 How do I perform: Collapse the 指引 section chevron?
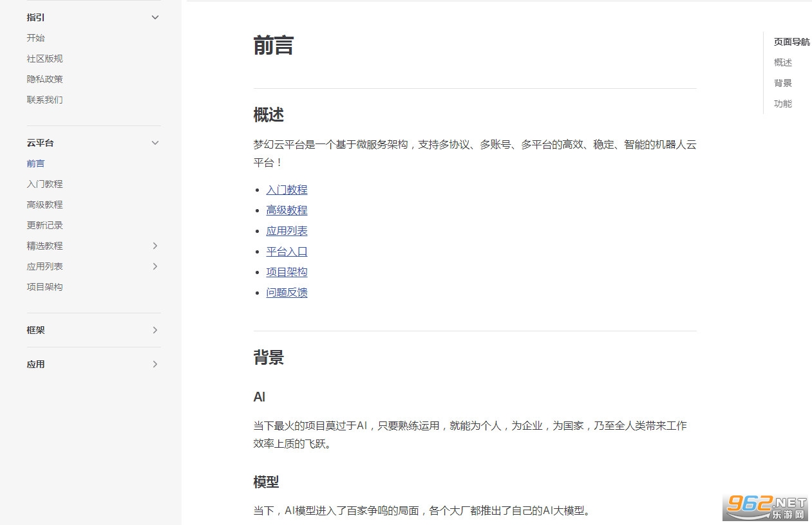[155, 17]
